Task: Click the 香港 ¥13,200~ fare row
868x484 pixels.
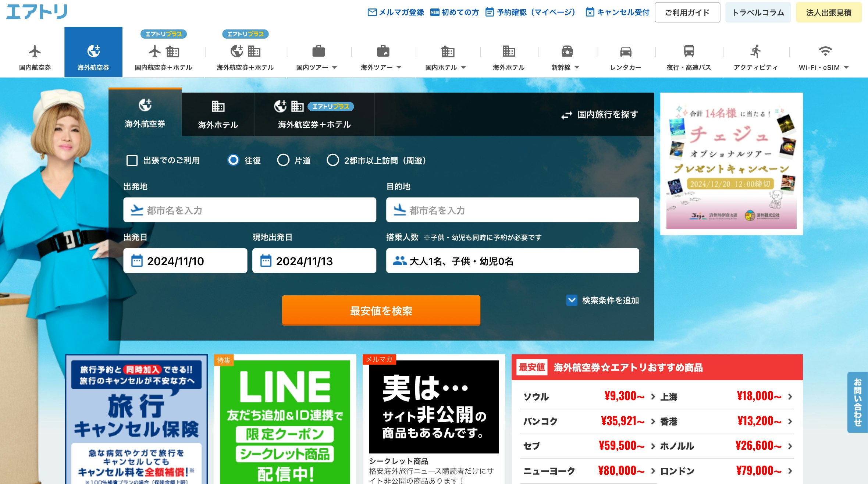Action: [726, 421]
